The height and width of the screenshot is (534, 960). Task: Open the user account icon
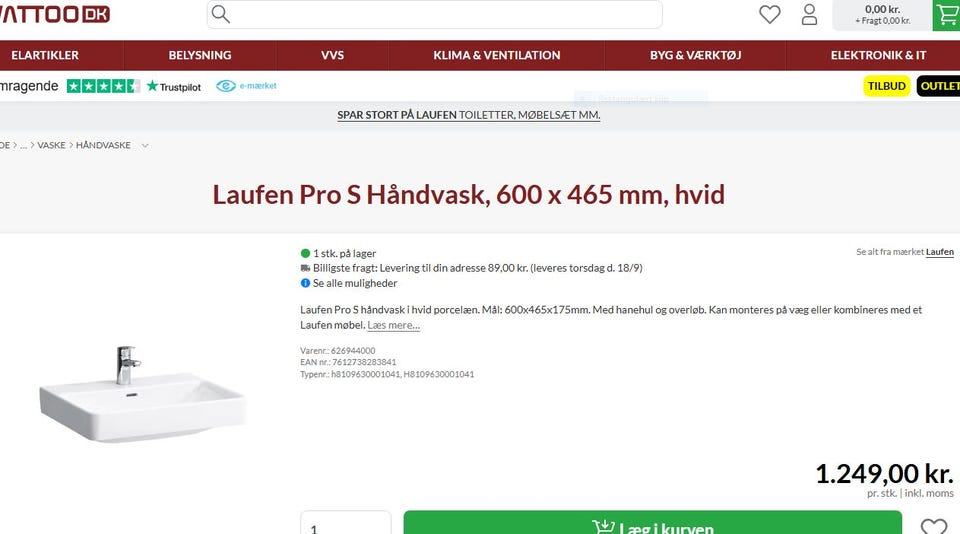[809, 14]
